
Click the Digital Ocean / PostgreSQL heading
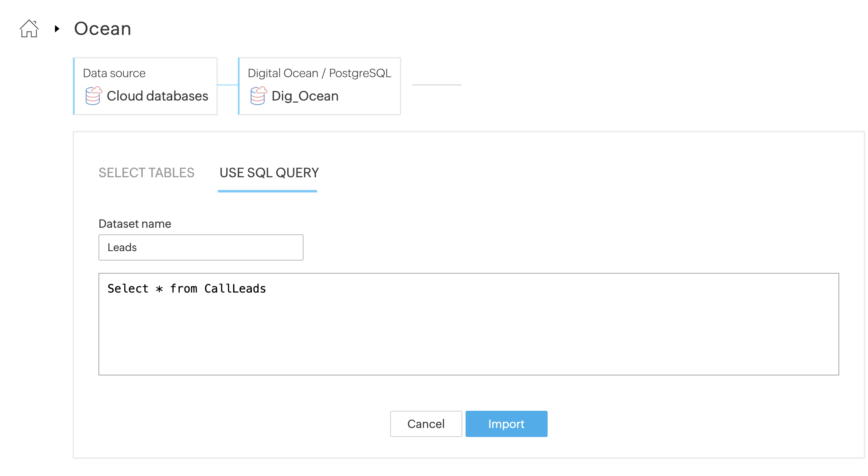pos(319,73)
